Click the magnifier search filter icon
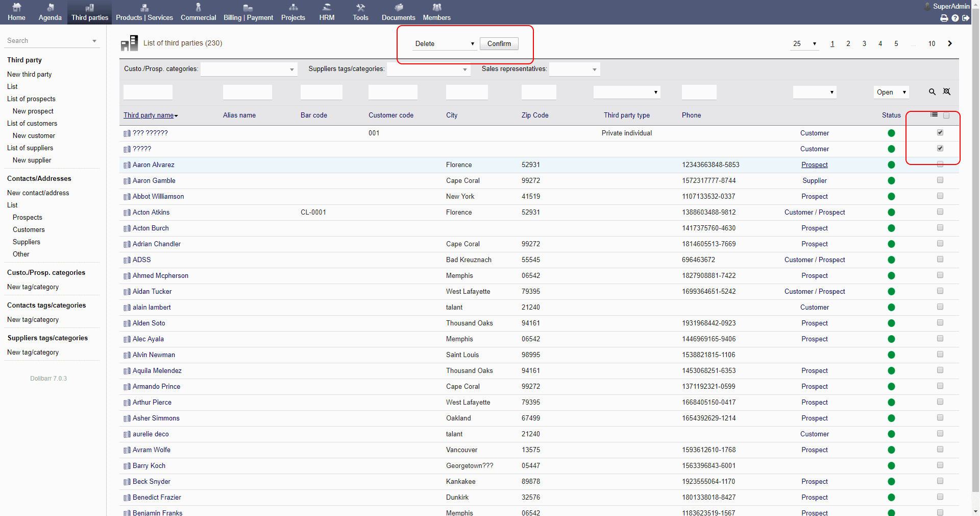 point(932,92)
